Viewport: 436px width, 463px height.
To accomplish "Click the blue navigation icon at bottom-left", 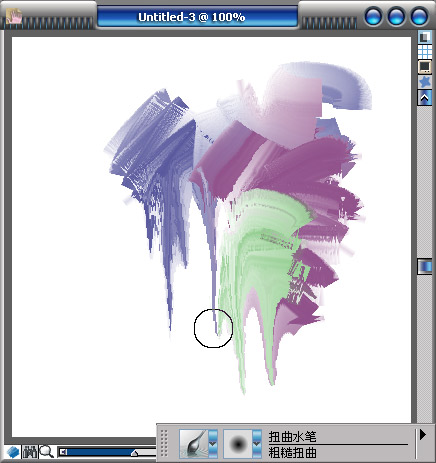I will tap(13, 452).
